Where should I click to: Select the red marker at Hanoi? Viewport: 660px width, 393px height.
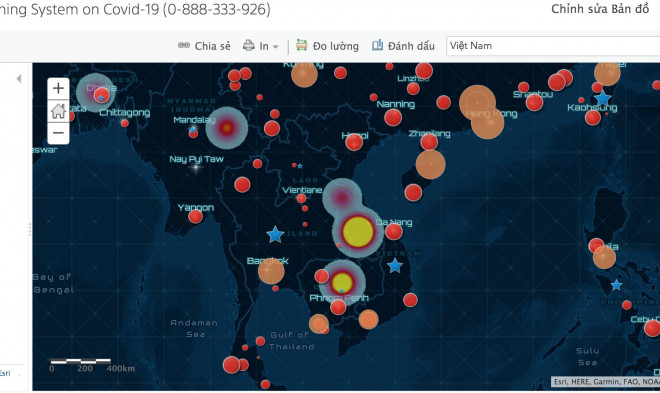point(354,142)
